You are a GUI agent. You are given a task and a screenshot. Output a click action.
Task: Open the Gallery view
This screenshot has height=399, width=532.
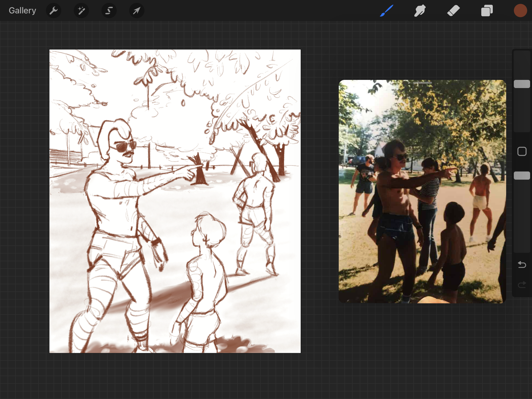22,11
